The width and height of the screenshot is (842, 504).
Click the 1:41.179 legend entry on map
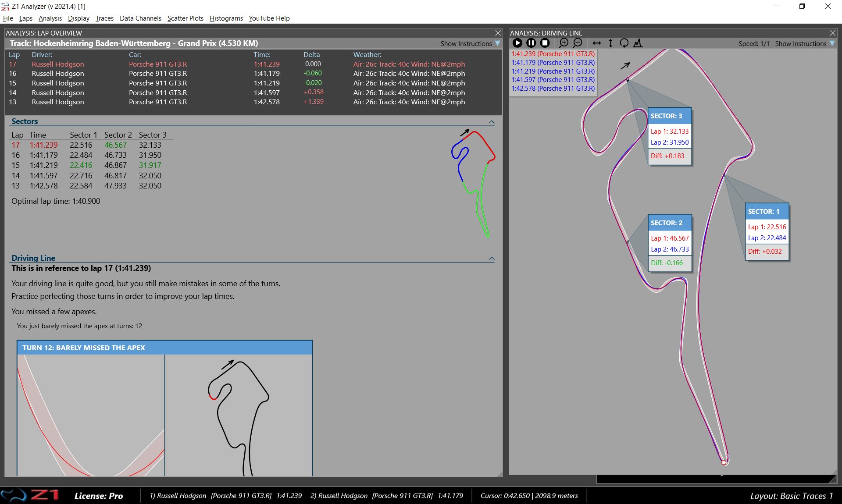coord(553,63)
